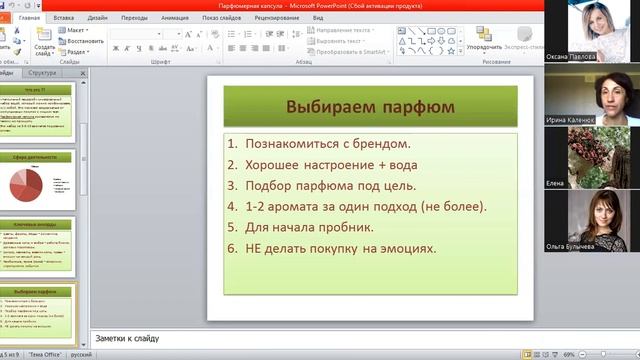This screenshot has width=640, height=360.
Task: Click the decrease font size icon
Action: tap(199, 35)
